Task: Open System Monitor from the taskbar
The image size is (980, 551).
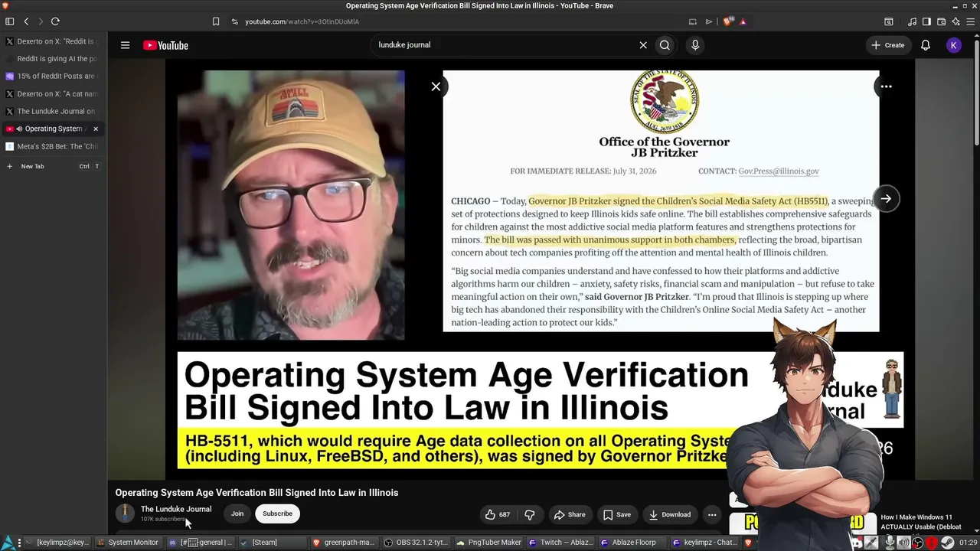Action: point(127,543)
